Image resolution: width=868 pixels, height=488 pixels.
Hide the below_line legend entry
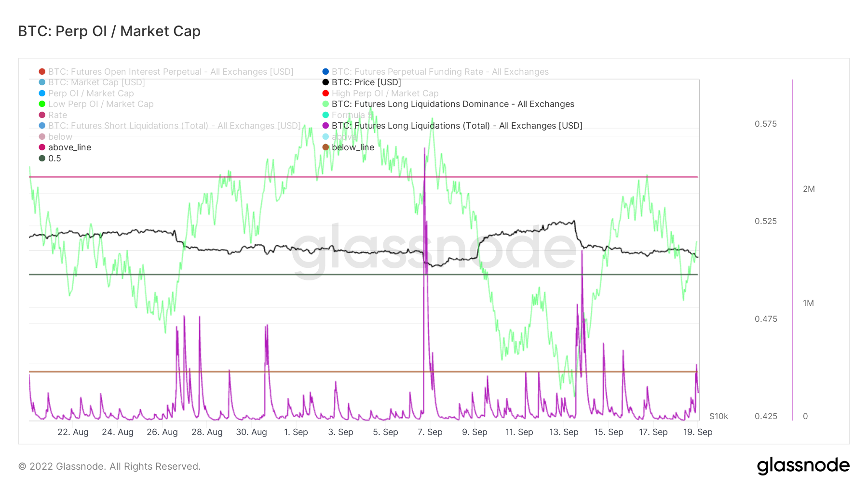353,147
